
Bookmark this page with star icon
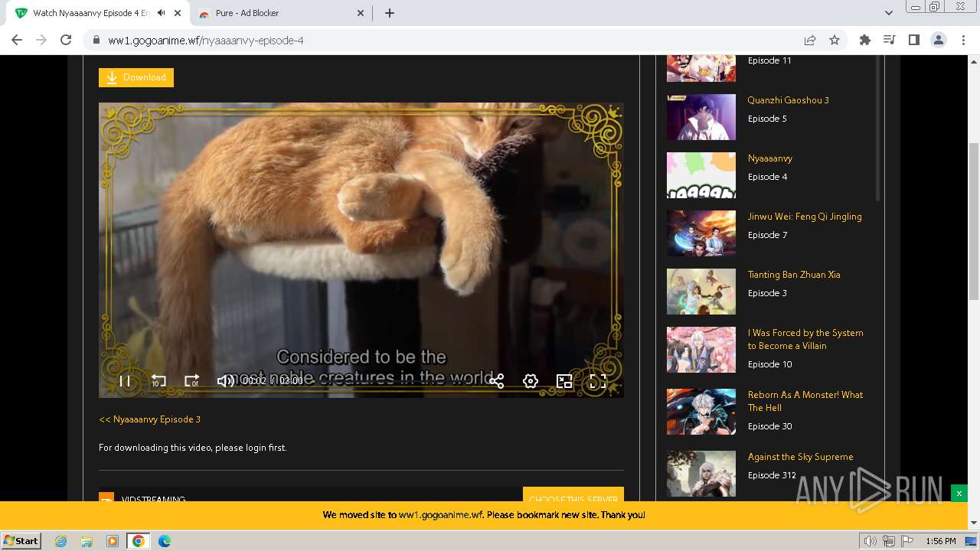coord(835,40)
